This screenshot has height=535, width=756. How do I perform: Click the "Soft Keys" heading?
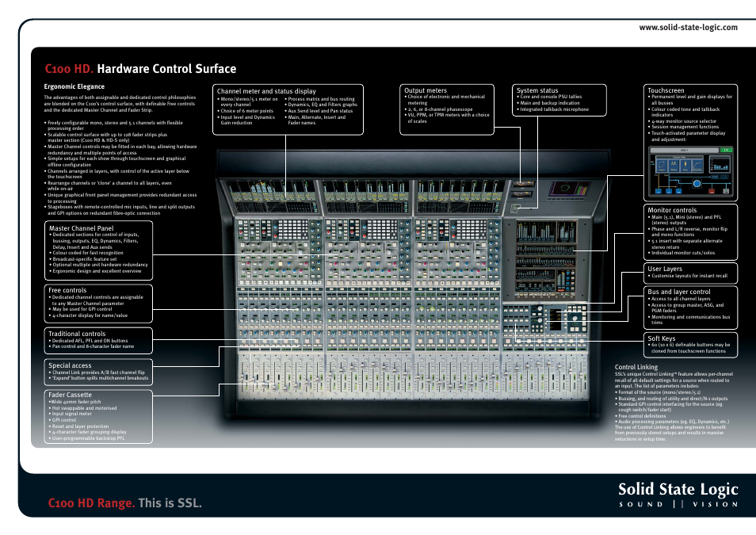point(661,338)
